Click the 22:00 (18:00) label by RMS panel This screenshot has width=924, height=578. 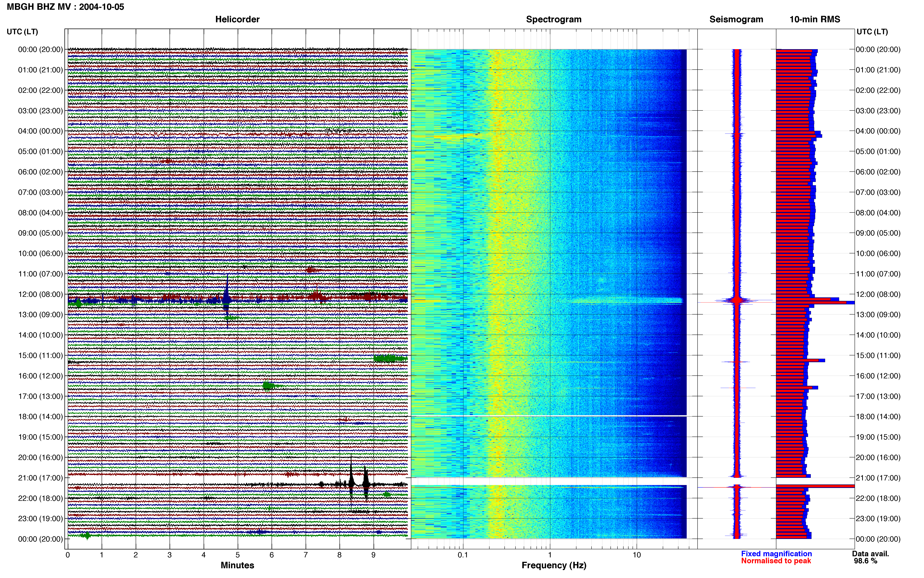tap(878, 498)
